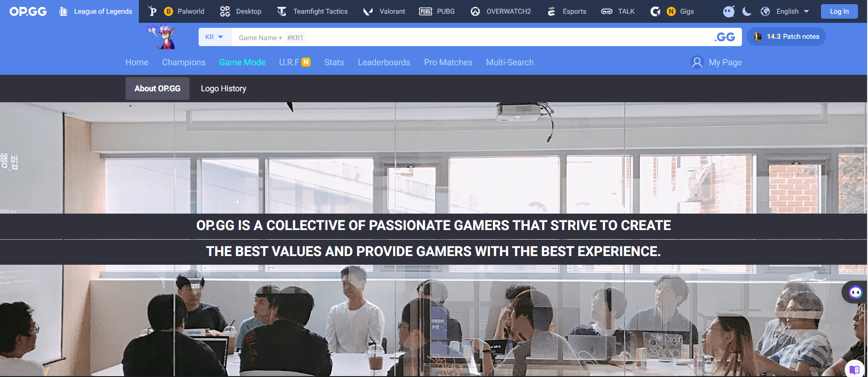Open Palworld page
868x377 pixels.
(191, 11)
